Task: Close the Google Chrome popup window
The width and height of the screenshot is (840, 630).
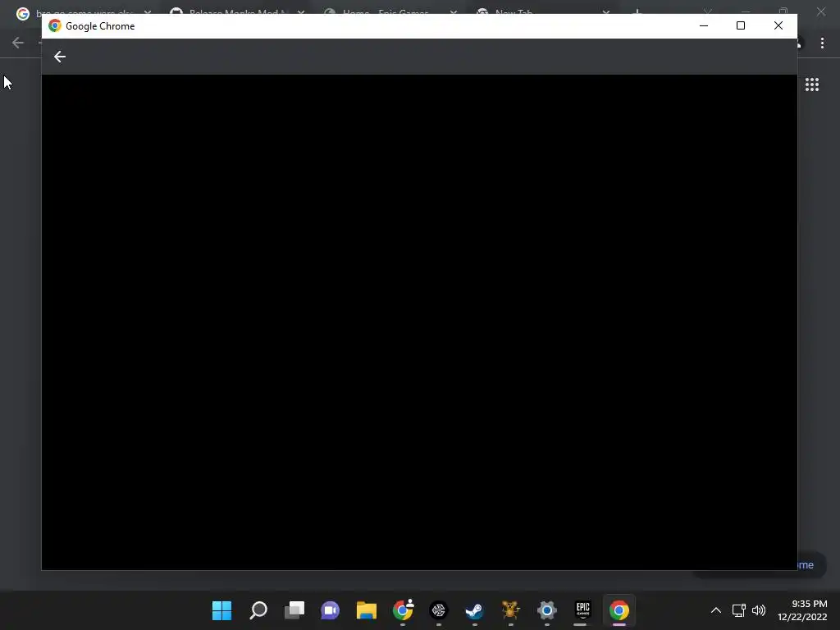Action: (778, 25)
